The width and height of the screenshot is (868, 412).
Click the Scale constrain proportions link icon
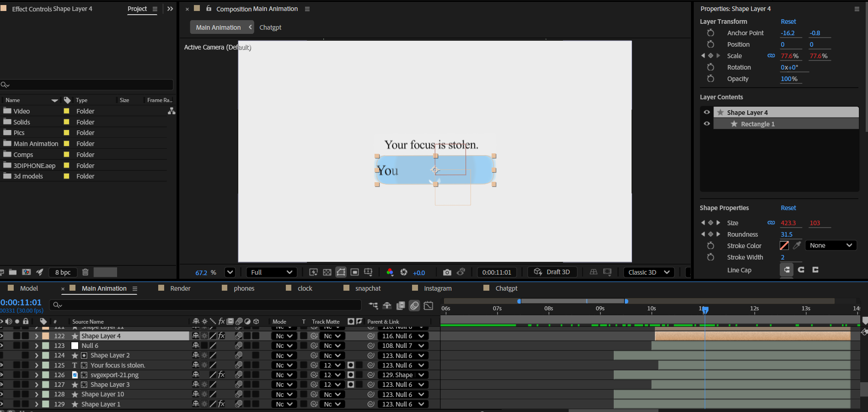click(771, 56)
